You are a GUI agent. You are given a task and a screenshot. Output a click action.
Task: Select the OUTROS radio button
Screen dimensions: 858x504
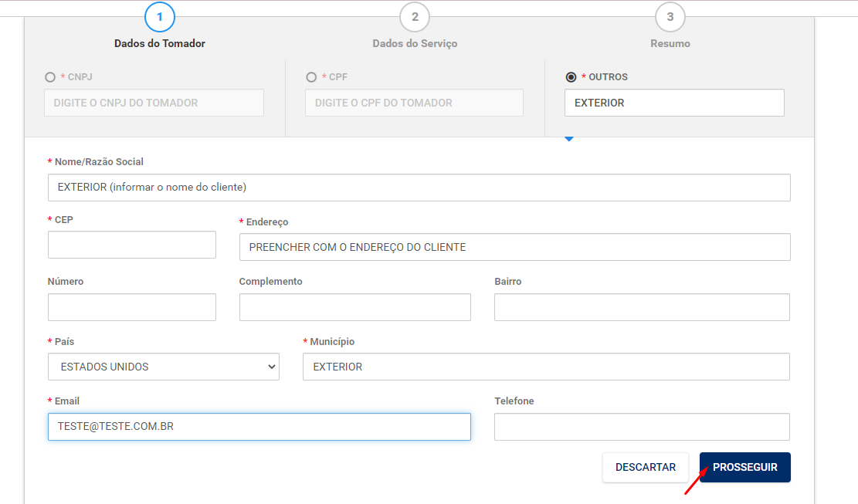pos(571,77)
